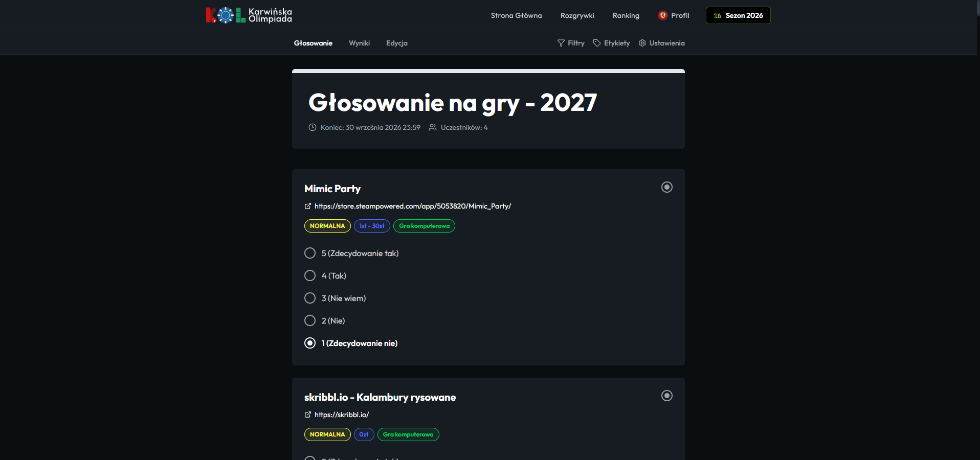Viewport: 980px width, 460px height.
Task: Open the https://skribbl.io/ link
Action: point(342,415)
